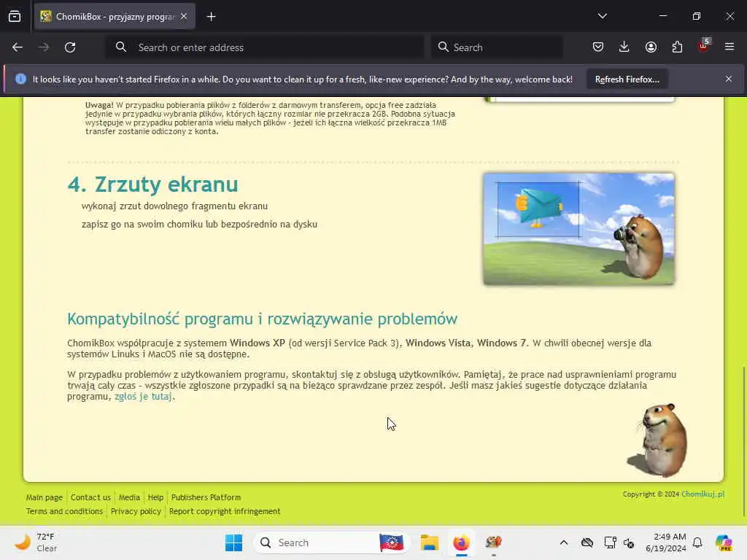Open the Main page footer link
The height and width of the screenshot is (560, 747).
click(x=44, y=497)
